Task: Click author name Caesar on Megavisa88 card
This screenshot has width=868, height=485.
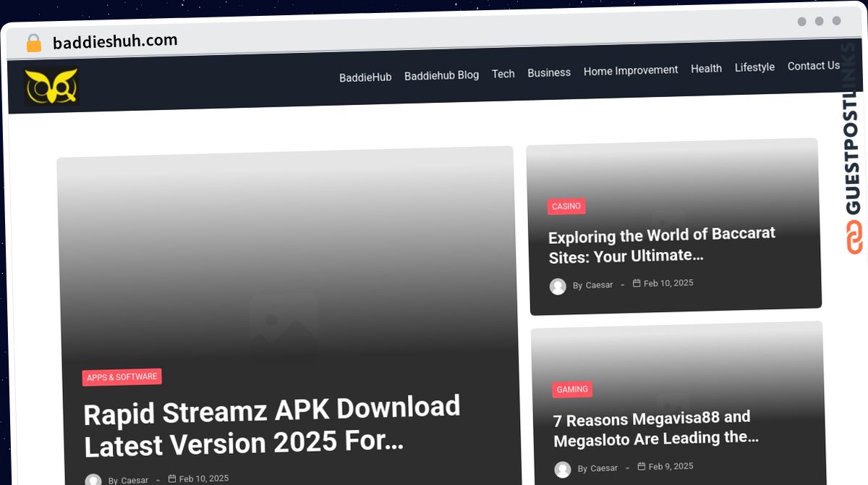Action: pyautogui.click(x=604, y=468)
